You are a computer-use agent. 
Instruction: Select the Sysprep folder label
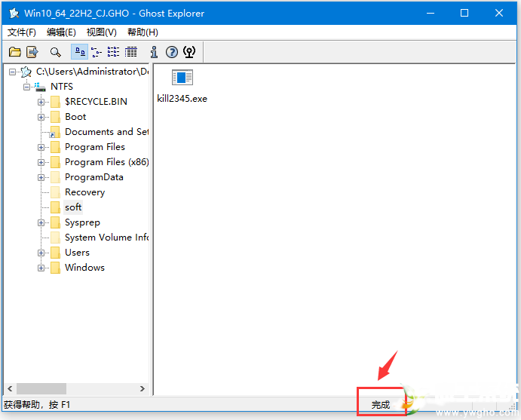coord(82,222)
